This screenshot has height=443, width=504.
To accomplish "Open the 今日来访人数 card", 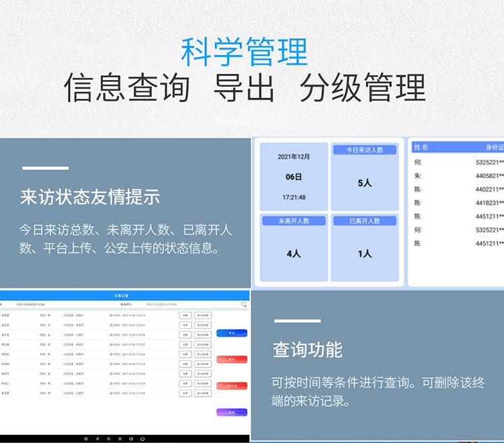I will [364, 173].
